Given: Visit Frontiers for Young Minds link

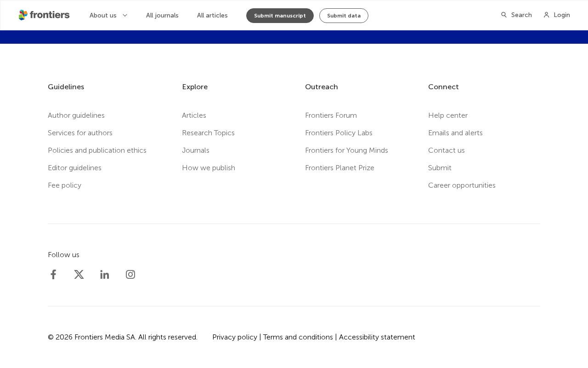Looking at the screenshot, I should click(346, 150).
